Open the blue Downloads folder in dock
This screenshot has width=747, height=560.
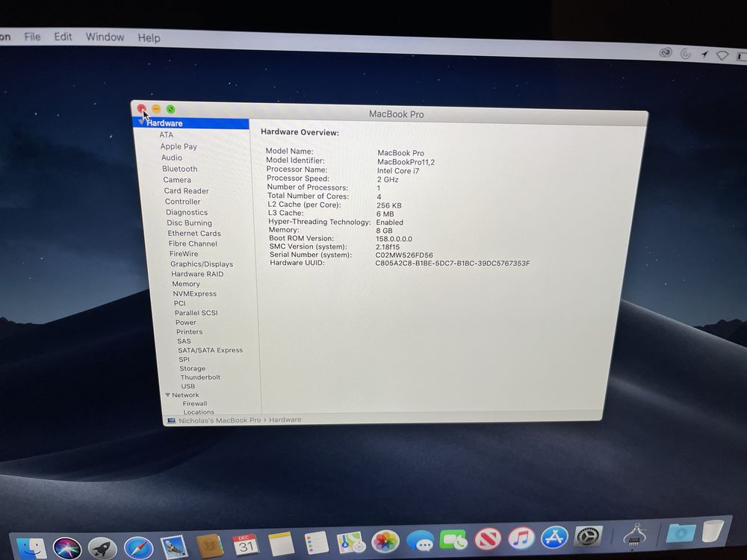tap(681, 533)
